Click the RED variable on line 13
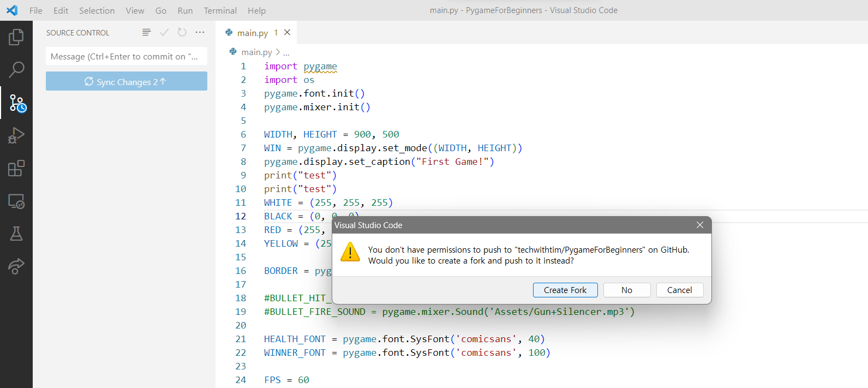 (x=272, y=230)
